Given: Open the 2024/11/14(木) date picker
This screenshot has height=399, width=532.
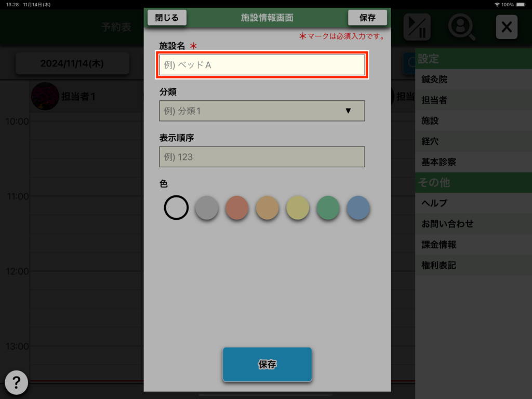Looking at the screenshot, I should coord(72,63).
